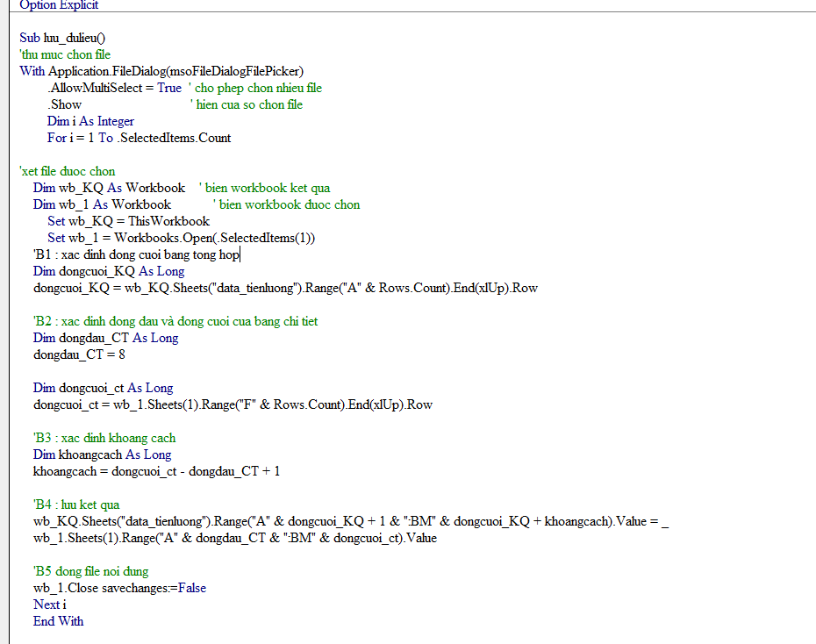816x644 pixels.
Task: Click the 'Option Explicit' line
Action: pos(59,5)
